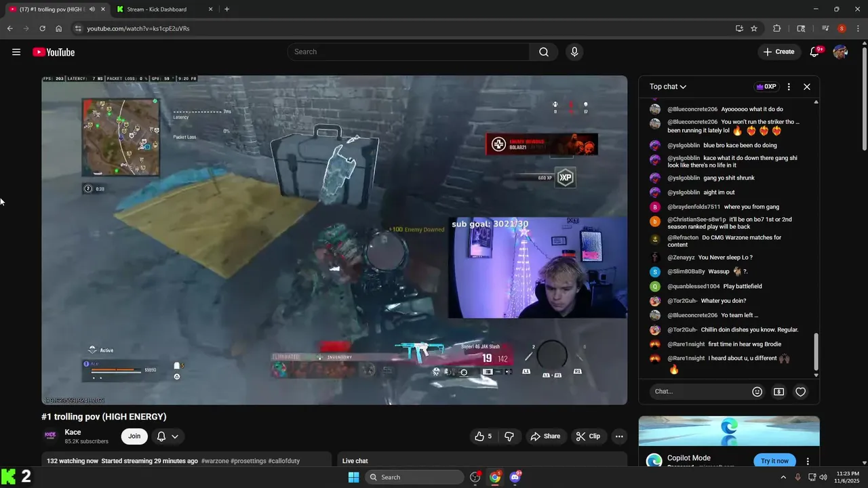Open the Kace channel avatar
This screenshot has height=488, width=868.
pos(50,436)
